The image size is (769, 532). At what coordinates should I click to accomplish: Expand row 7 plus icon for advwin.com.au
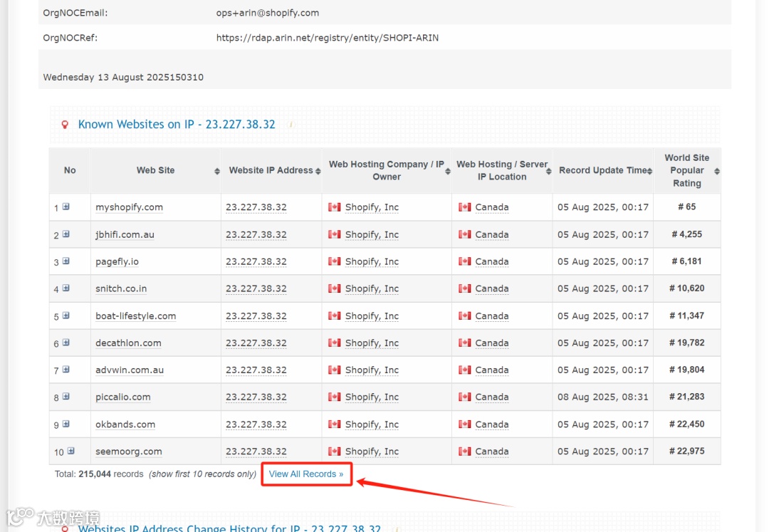click(x=66, y=369)
